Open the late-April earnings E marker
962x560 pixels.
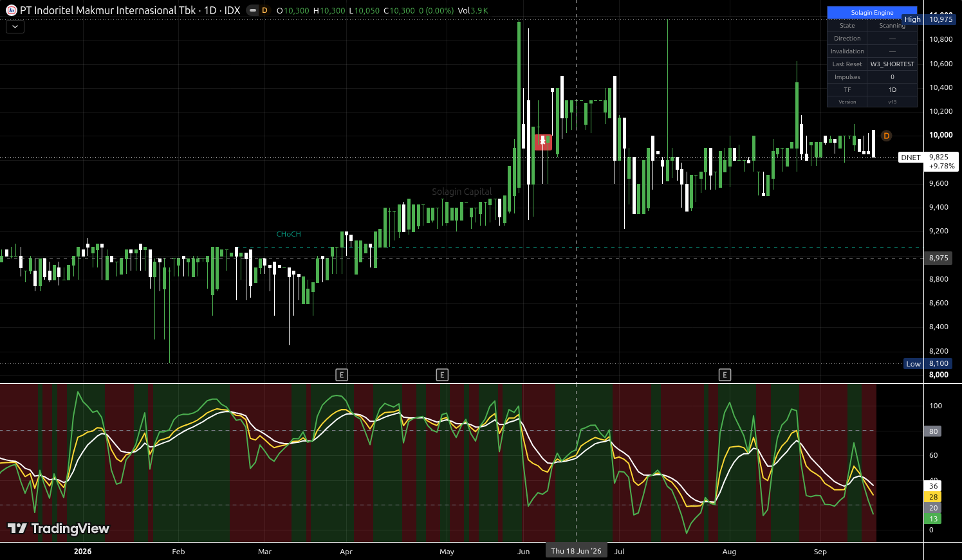442,375
